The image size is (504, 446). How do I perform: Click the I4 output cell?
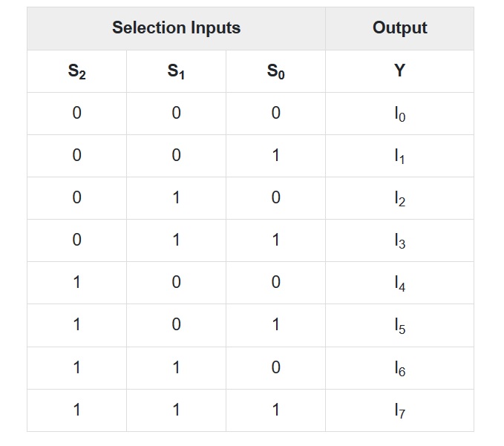tap(399, 283)
